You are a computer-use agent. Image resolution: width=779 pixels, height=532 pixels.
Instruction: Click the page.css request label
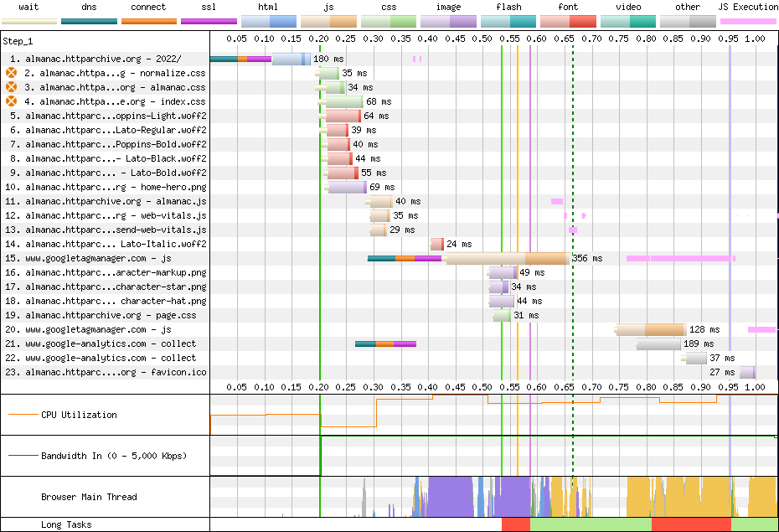coord(101,315)
